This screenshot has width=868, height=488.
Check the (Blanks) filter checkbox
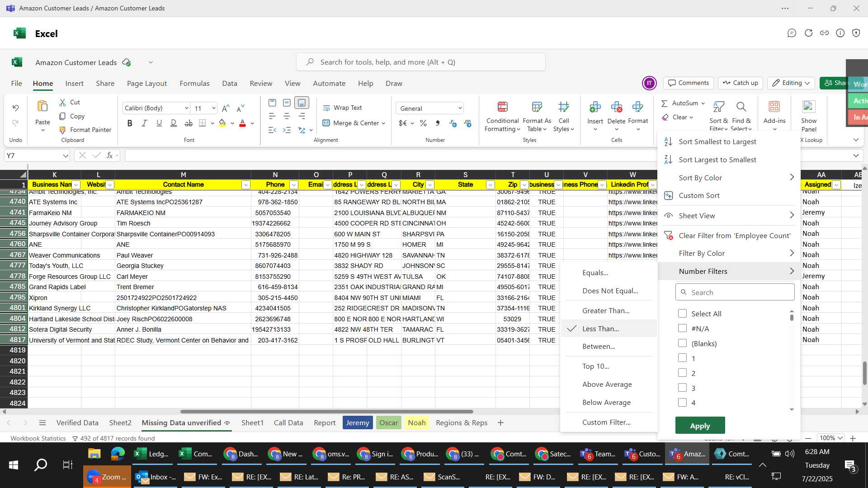(682, 343)
